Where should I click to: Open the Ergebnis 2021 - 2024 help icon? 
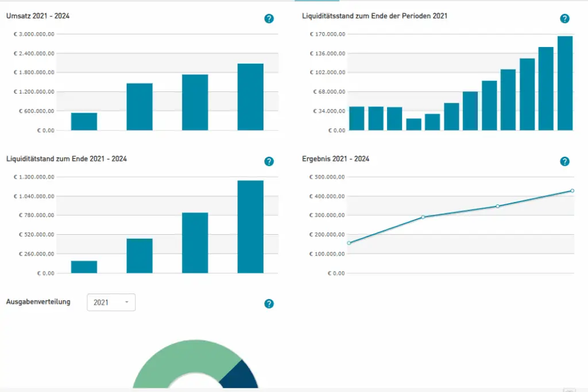(564, 162)
